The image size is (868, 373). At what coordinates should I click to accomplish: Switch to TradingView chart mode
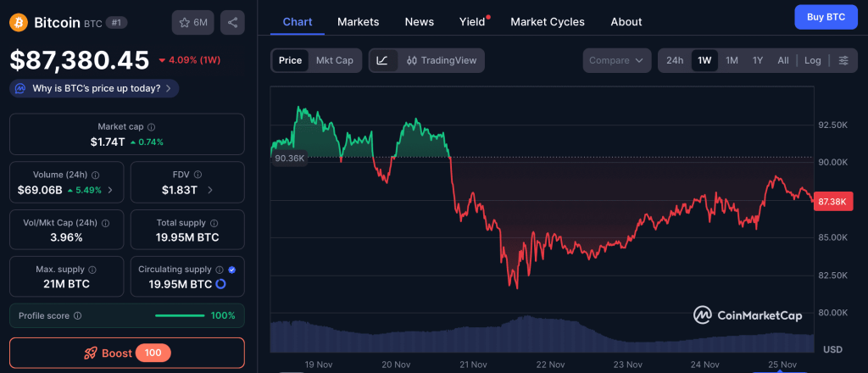tap(442, 60)
